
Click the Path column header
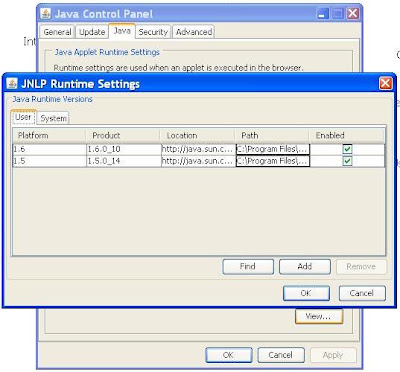tap(271, 136)
